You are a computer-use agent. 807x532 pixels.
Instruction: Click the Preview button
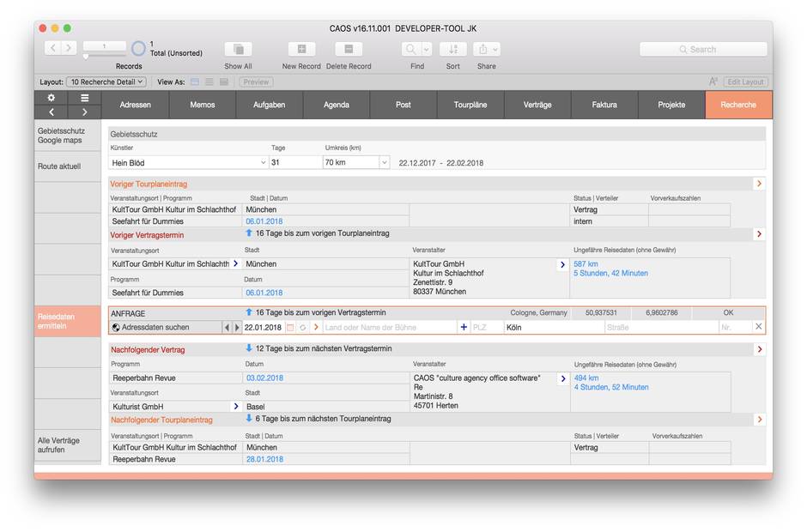(256, 82)
